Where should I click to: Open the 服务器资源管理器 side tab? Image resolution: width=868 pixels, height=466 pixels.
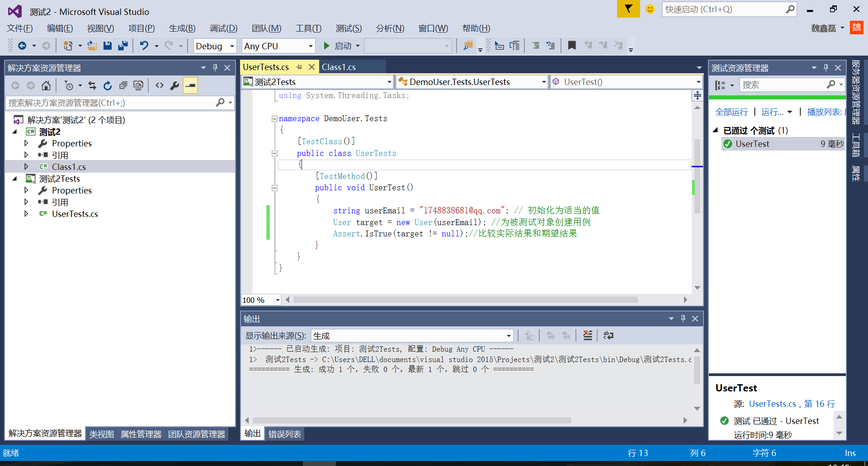tap(856, 92)
